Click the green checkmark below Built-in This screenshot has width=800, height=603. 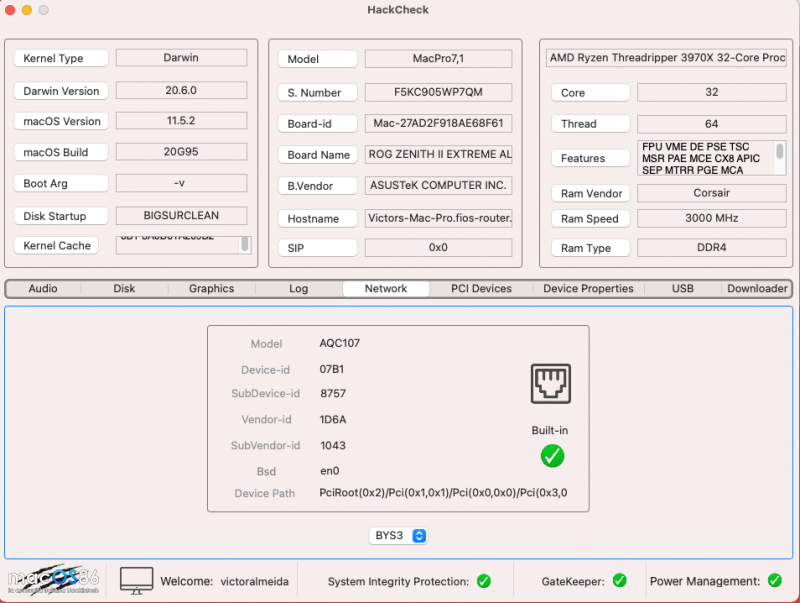coord(552,456)
